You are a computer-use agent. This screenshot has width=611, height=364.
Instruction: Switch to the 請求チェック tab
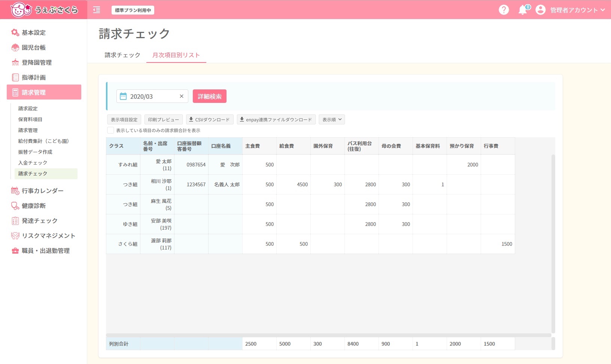tap(122, 55)
